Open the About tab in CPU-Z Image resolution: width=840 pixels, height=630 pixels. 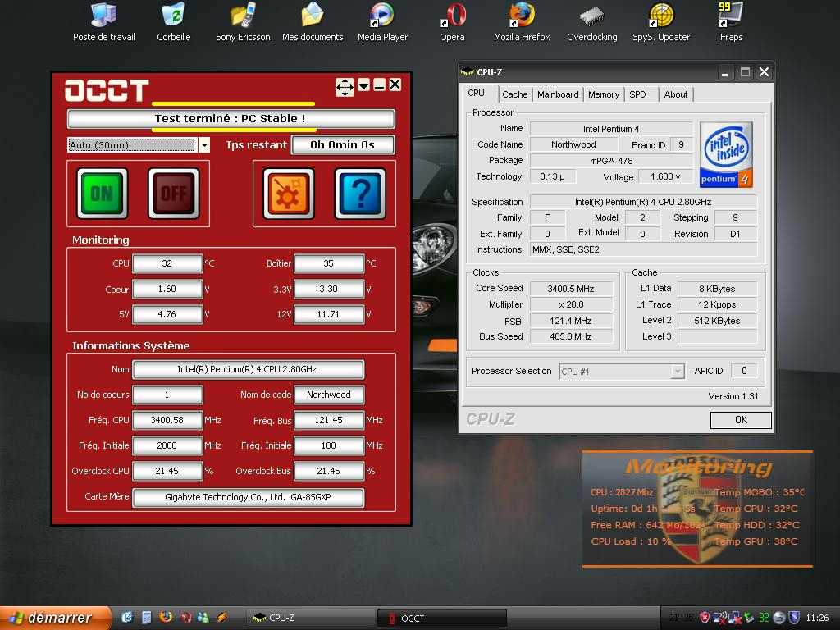coord(676,94)
